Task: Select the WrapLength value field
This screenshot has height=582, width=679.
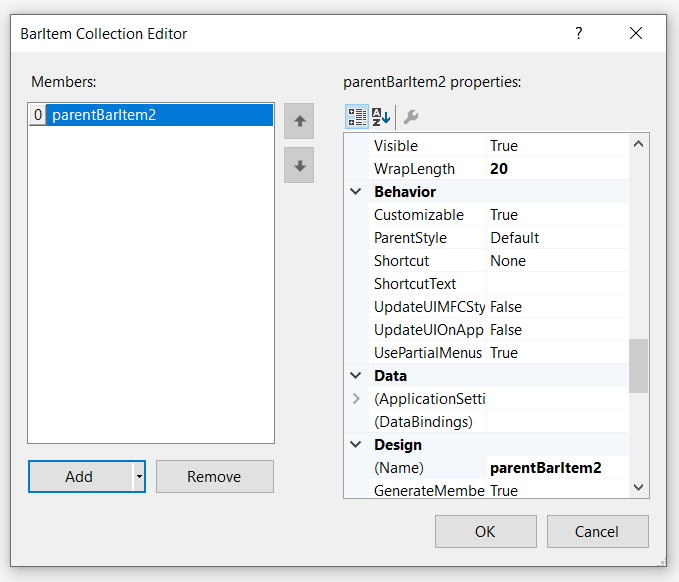Action: [x=556, y=169]
